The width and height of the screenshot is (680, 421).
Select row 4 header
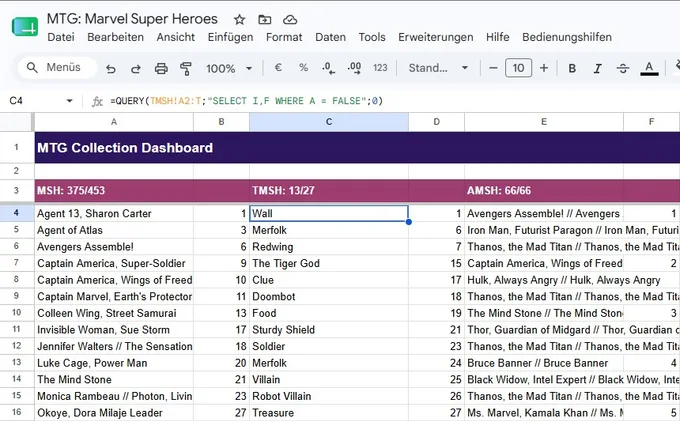[16, 213]
